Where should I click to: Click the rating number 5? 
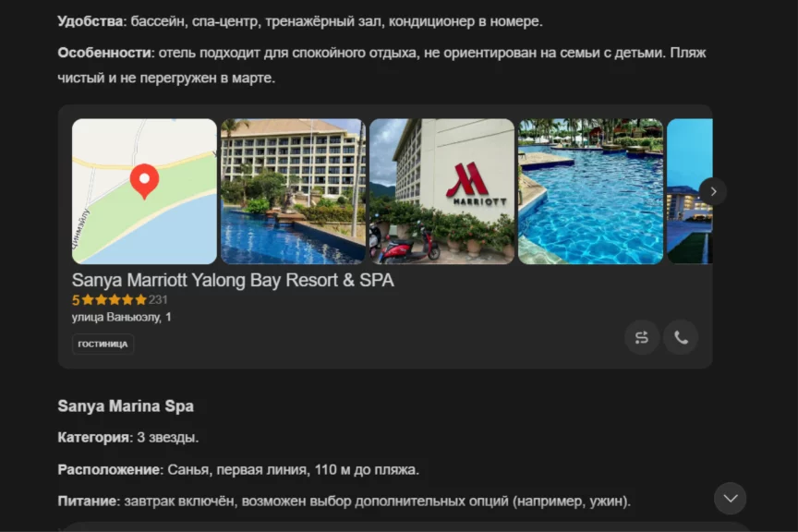point(76,300)
